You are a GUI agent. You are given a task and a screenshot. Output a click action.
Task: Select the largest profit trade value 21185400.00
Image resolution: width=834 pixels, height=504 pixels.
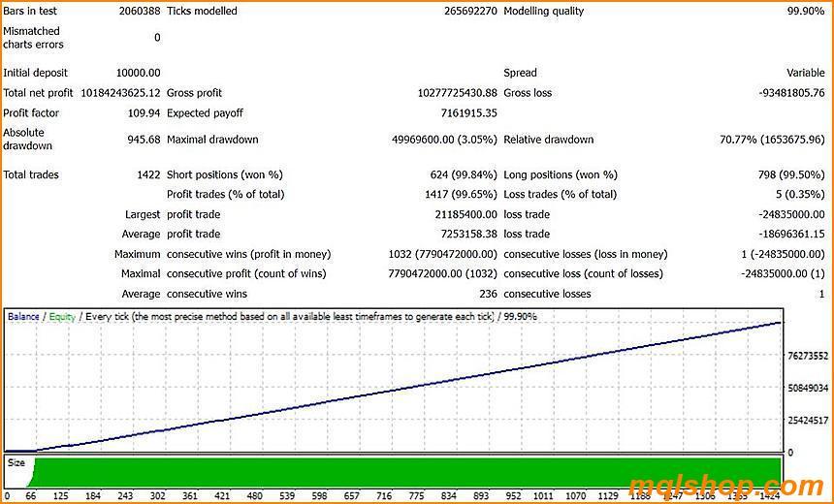pos(465,215)
